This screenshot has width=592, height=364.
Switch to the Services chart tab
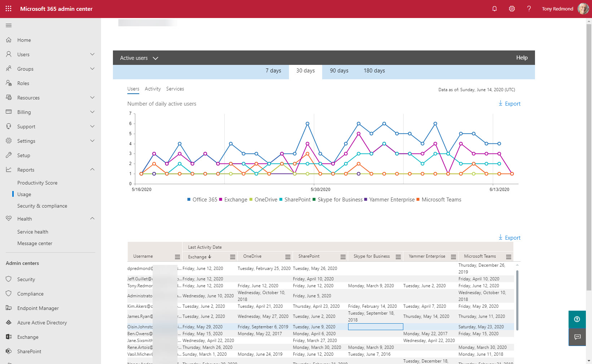tap(175, 89)
